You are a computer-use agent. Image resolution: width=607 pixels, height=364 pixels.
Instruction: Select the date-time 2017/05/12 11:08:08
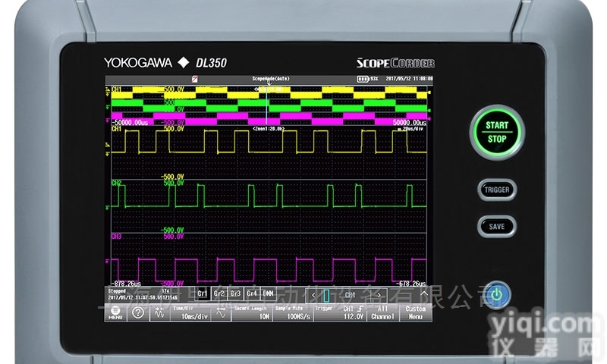click(409, 79)
